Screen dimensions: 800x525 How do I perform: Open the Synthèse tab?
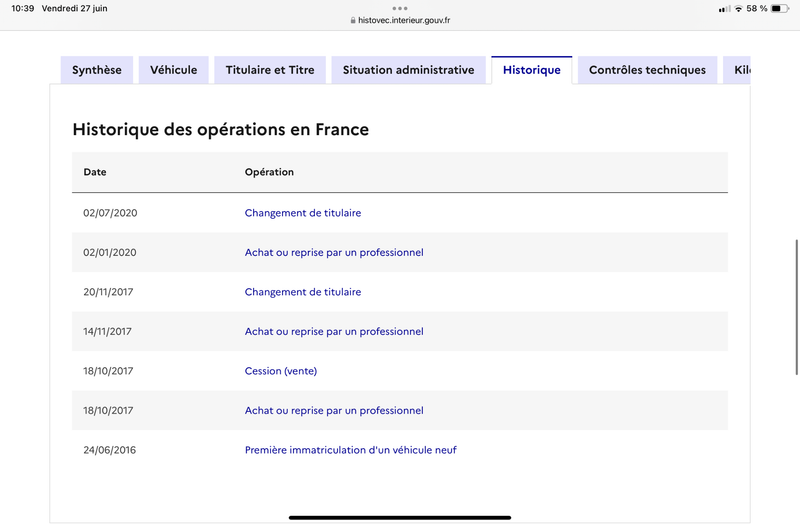(97, 70)
